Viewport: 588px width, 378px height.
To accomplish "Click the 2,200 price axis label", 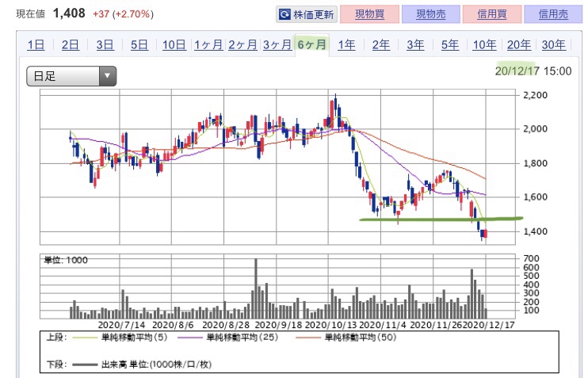I will (535, 95).
